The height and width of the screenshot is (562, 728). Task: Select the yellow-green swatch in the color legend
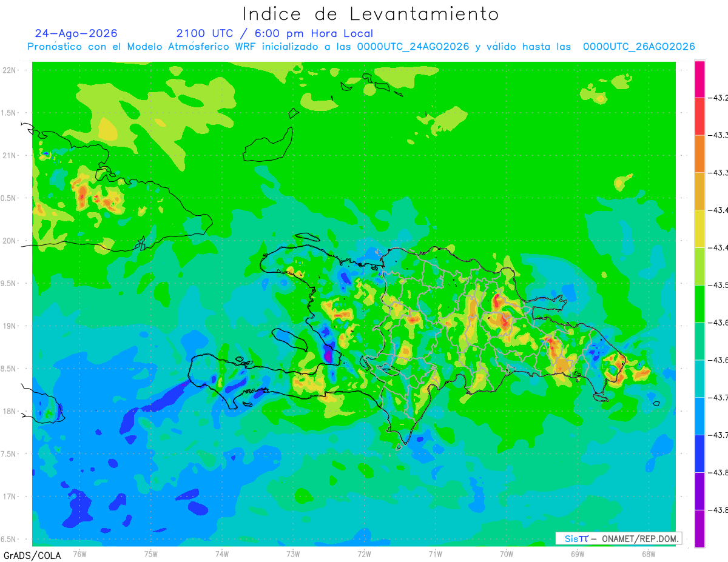click(699, 266)
